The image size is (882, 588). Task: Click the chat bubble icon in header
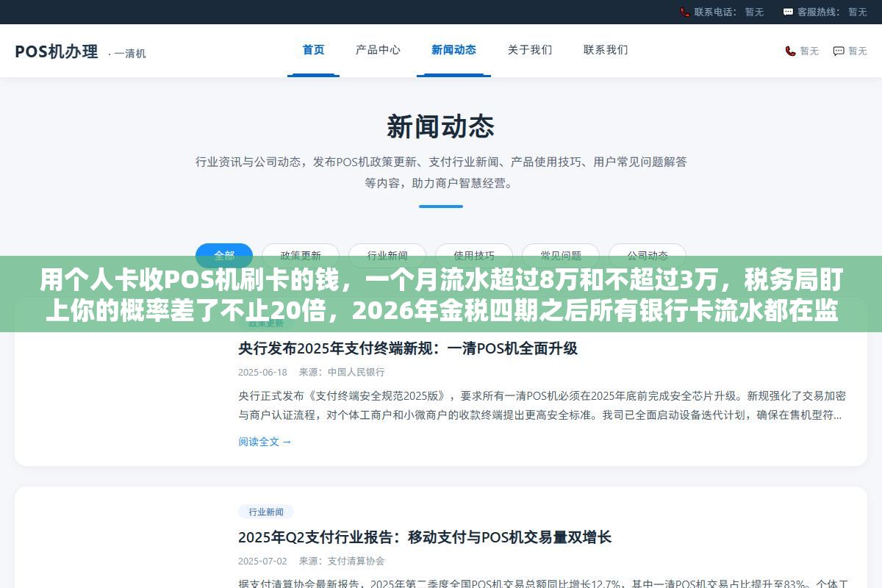coord(839,51)
